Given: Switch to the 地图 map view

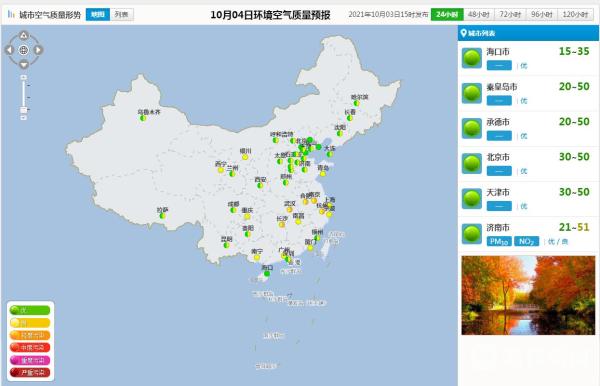Looking at the screenshot, I should [98, 15].
